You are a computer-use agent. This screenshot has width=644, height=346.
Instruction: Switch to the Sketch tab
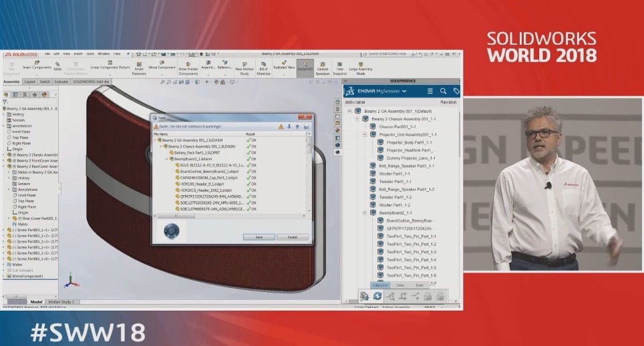tap(45, 82)
